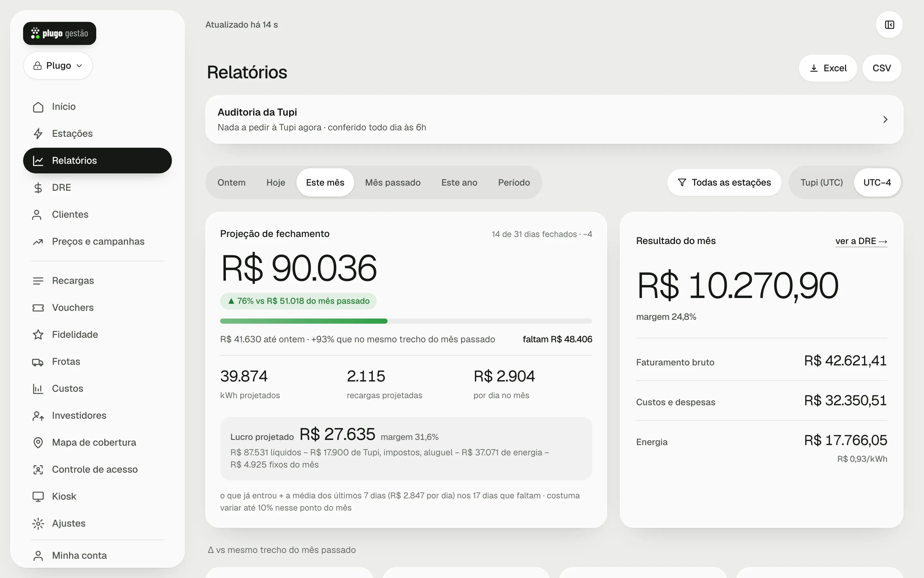Export report as CSV
This screenshot has height=578, width=924.
pos(882,68)
